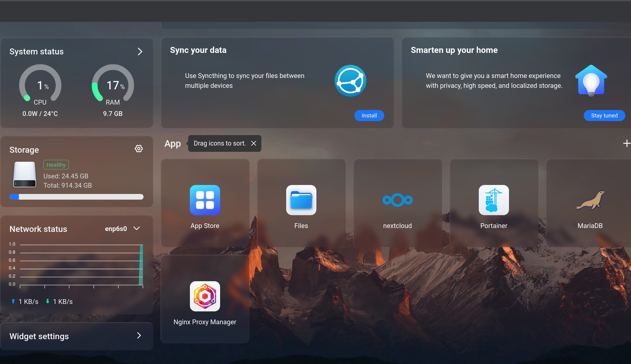The height and width of the screenshot is (364, 631).
Task: Install Syncthing
Action: pyautogui.click(x=369, y=115)
